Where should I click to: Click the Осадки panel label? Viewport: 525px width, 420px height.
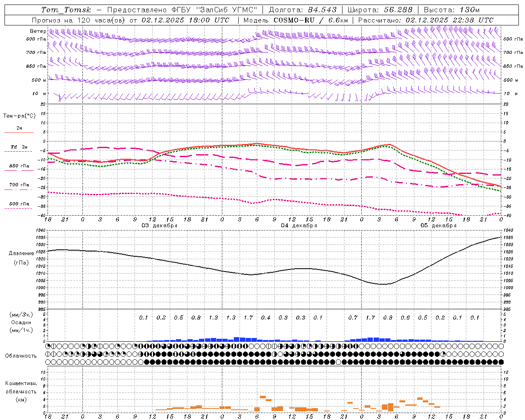click(x=21, y=322)
